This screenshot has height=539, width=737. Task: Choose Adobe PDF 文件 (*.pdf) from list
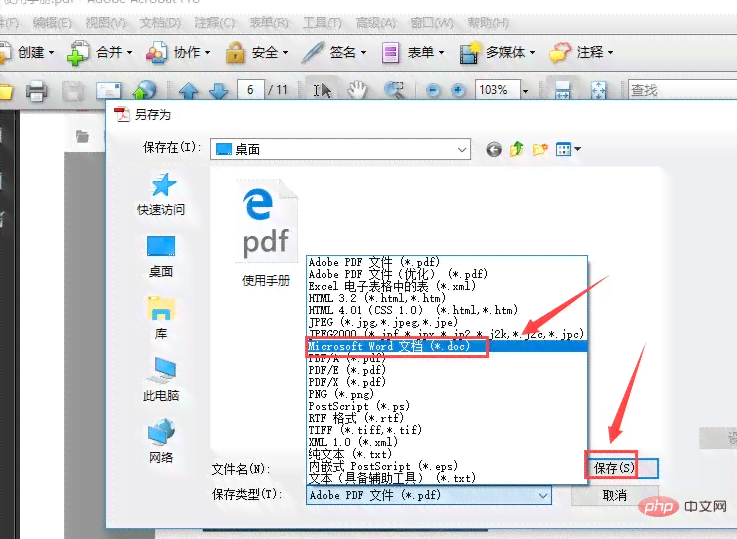pyautogui.click(x=447, y=262)
